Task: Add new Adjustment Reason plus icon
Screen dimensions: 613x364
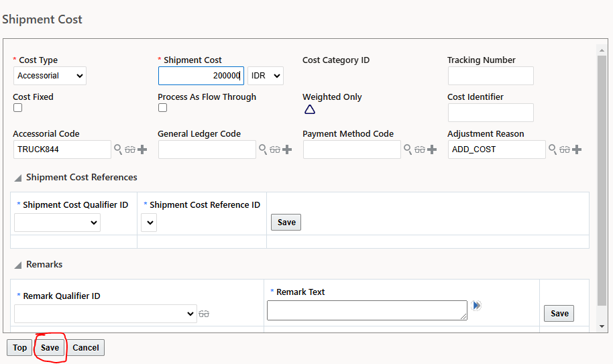Action: [x=577, y=149]
